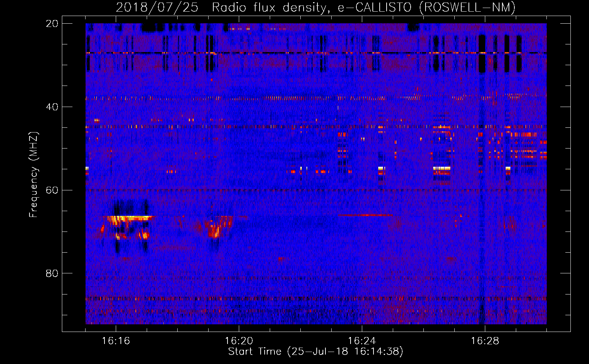This screenshot has width=589, height=364.
Task: Click the 'Start Time (25-Jul-18 16:14:38)' label
Action: click(x=316, y=352)
